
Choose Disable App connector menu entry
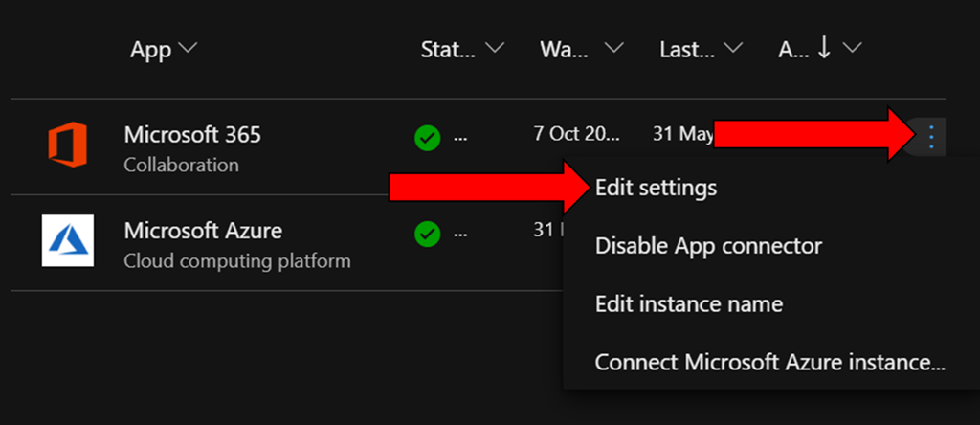[x=708, y=246]
